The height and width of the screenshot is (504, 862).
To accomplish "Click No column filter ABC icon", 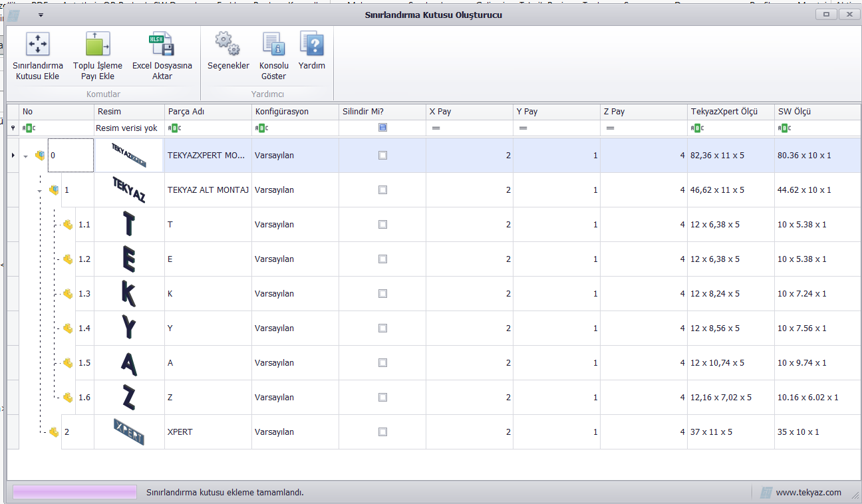I will pos(29,128).
